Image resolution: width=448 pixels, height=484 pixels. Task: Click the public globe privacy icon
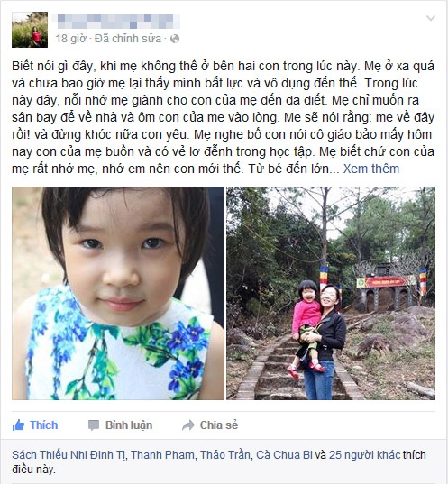pos(175,39)
